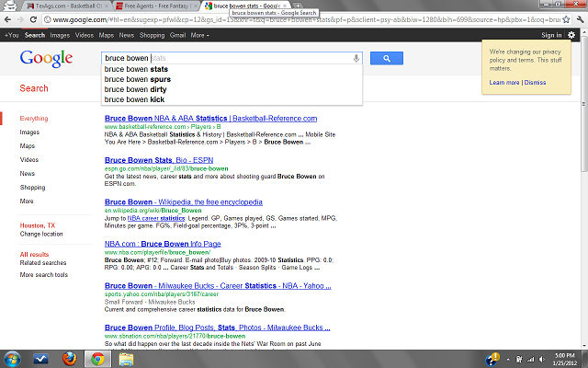The height and width of the screenshot is (368, 588).
Task: Bookmark page with the star icon
Action: [x=566, y=19]
